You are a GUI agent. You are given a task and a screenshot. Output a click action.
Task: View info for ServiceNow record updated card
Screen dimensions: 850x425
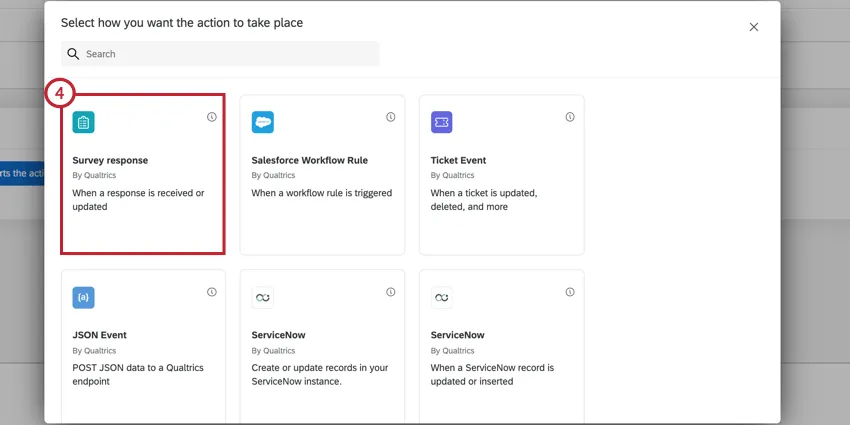570,292
